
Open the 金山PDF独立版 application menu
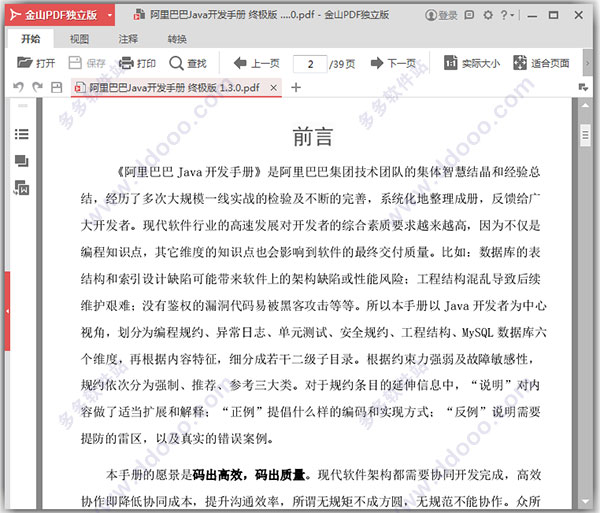[x=60, y=15]
